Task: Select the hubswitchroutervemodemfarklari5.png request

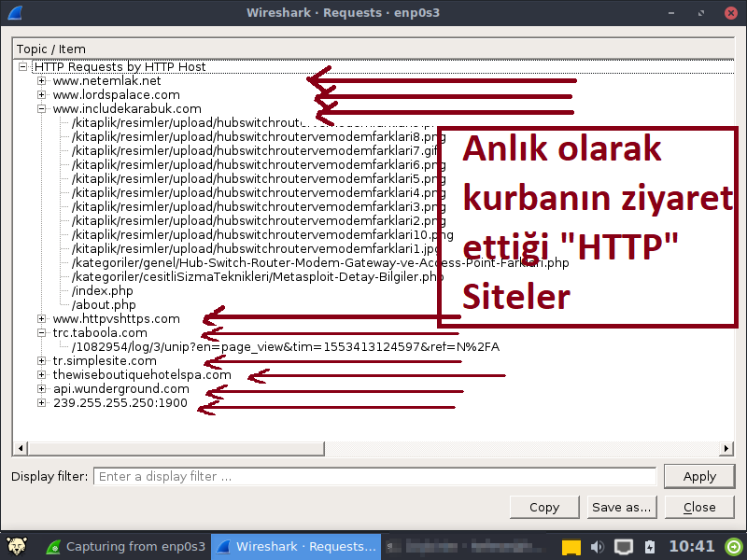Action: coord(259,178)
